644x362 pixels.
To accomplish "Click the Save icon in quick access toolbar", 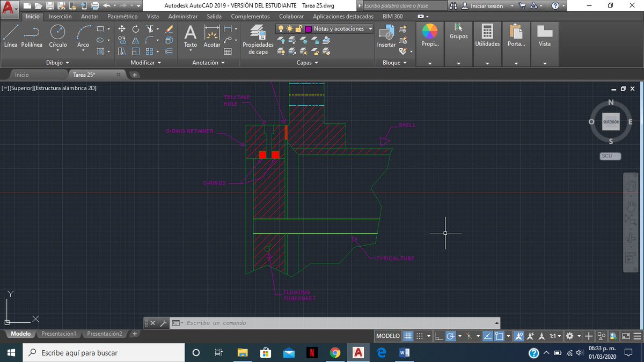I will [x=49, y=5].
